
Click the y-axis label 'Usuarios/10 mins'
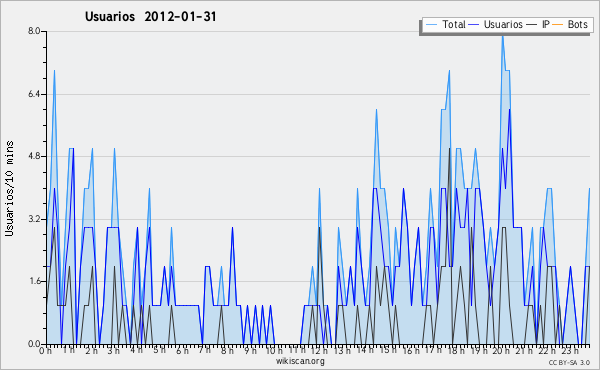click(x=9, y=189)
